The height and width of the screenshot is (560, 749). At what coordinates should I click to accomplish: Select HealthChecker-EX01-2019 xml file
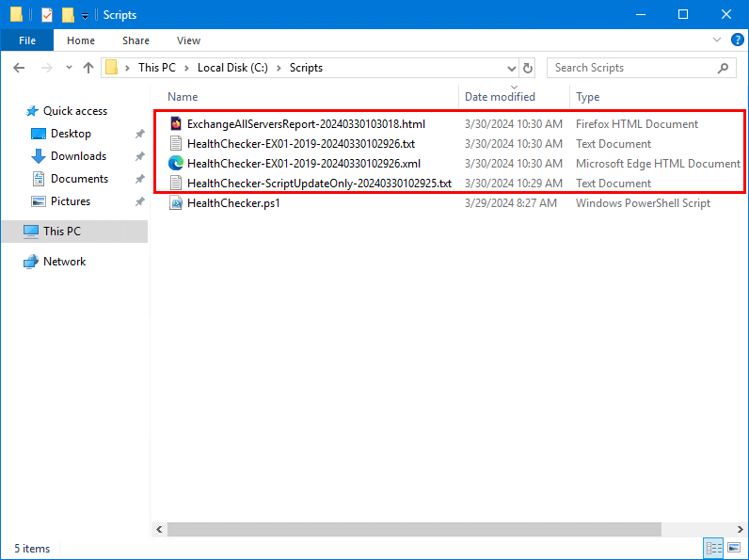304,164
